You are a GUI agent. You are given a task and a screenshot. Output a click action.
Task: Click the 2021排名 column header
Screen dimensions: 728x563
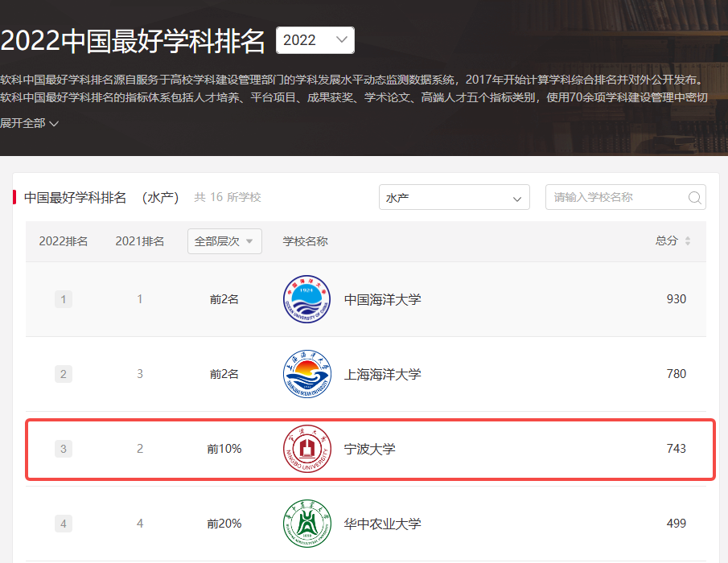tap(140, 241)
